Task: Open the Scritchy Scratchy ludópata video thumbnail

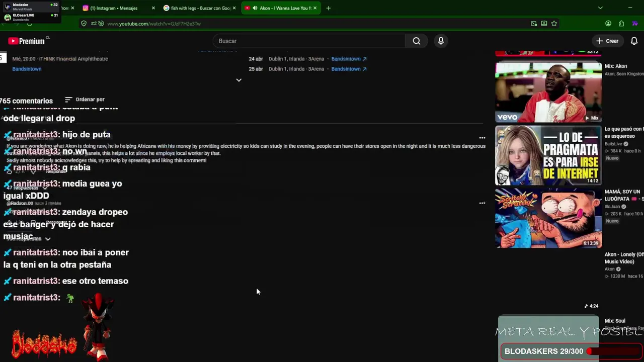Action: 548,218
